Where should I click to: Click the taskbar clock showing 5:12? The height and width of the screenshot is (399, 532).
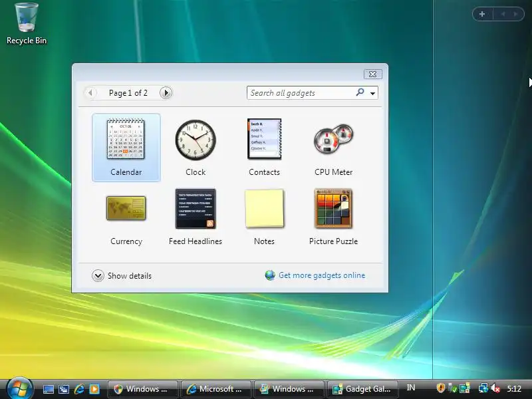click(x=514, y=388)
